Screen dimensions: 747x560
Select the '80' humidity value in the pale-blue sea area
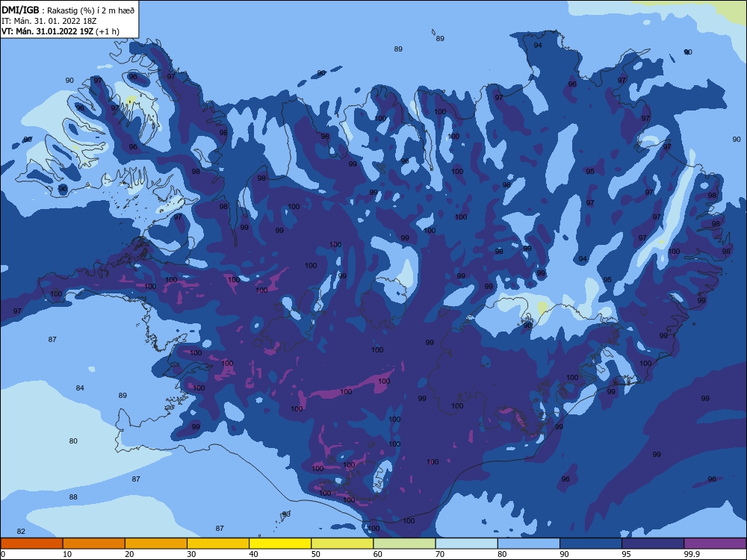click(x=73, y=441)
